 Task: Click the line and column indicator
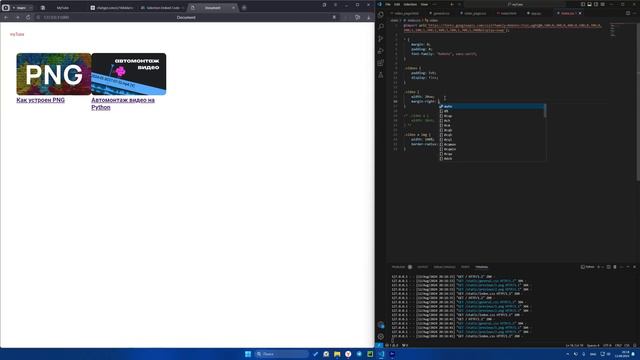pos(574,345)
